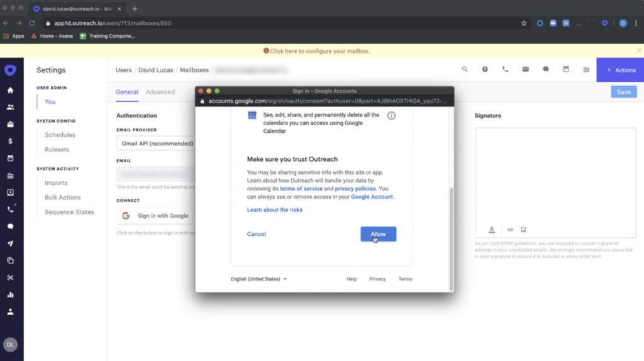The height and width of the screenshot is (361, 644).
Task: Click the calendar permission info icon
Action: point(391,115)
